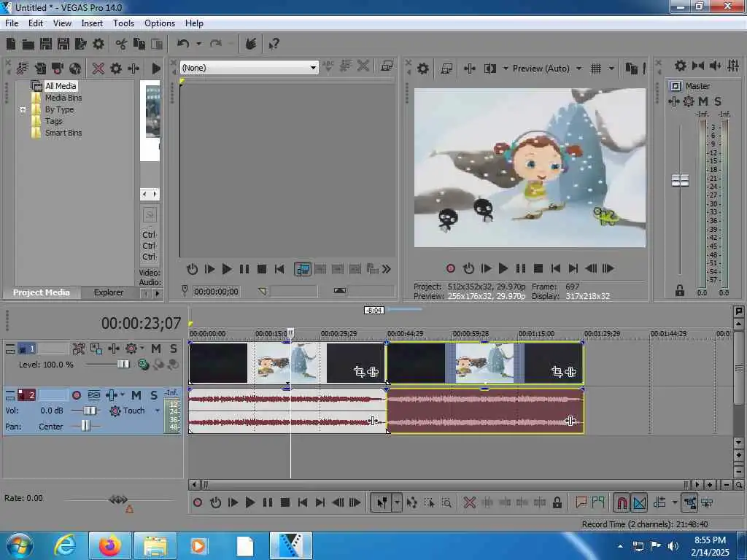Viewport: 747px width, 560px height.
Task: Open the File menu
Action: [x=12, y=23]
